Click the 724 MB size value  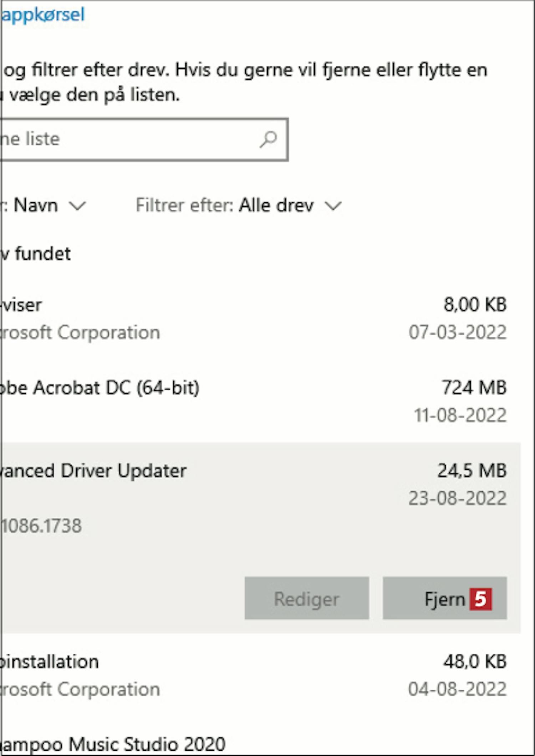click(x=474, y=388)
